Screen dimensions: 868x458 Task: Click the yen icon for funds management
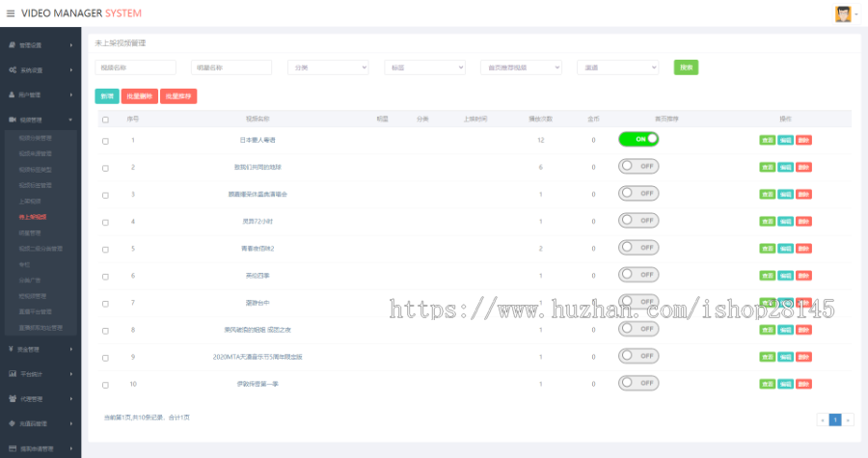click(x=12, y=349)
